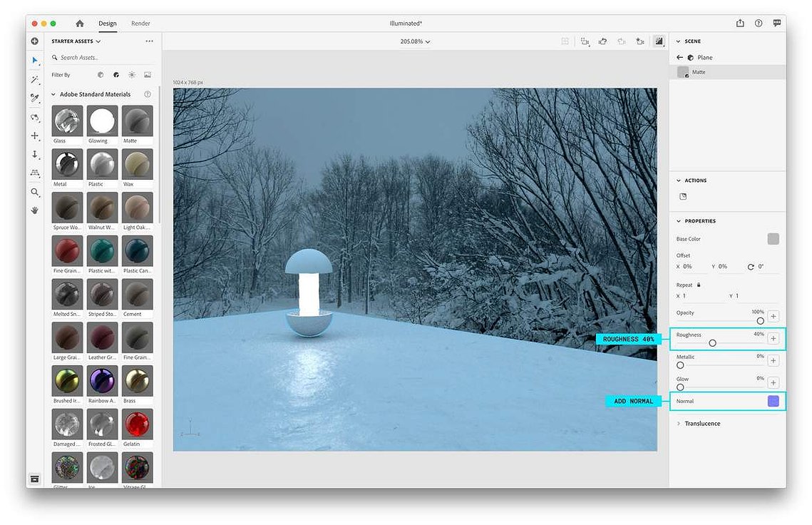Select the Hand tool

coord(35,210)
